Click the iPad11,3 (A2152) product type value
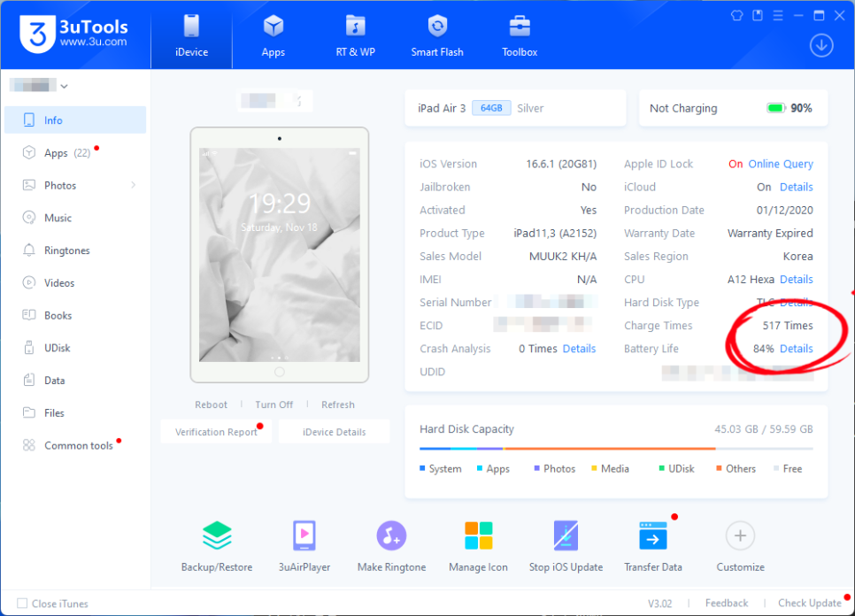The image size is (855, 616). (x=555, y=234)
